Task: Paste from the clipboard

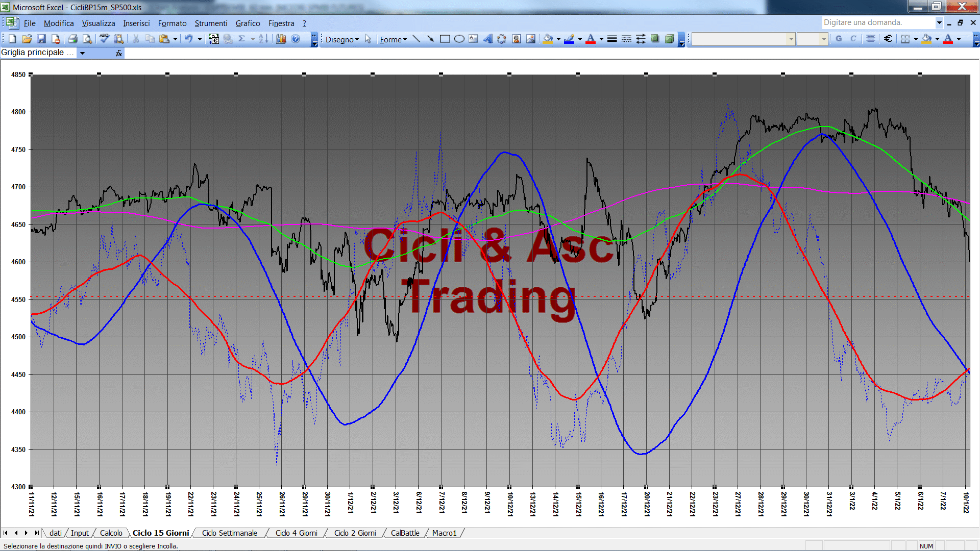Action: [x=164, y=39]
